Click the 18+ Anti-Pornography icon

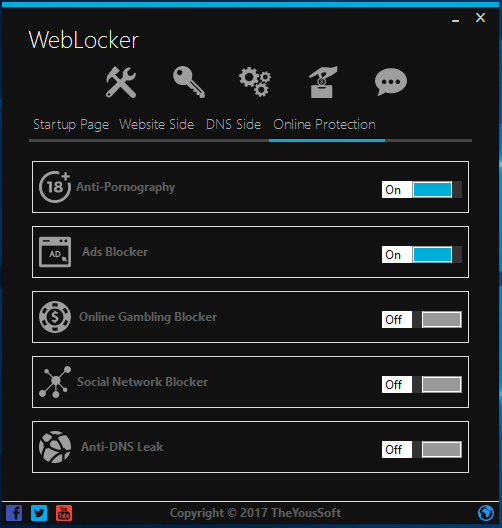coord(55,187)
